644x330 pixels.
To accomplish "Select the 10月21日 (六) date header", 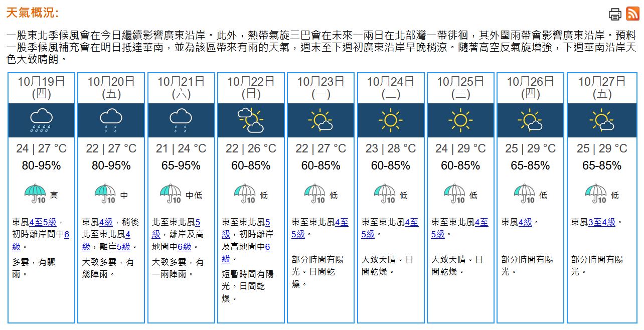I will pos(181,87).
